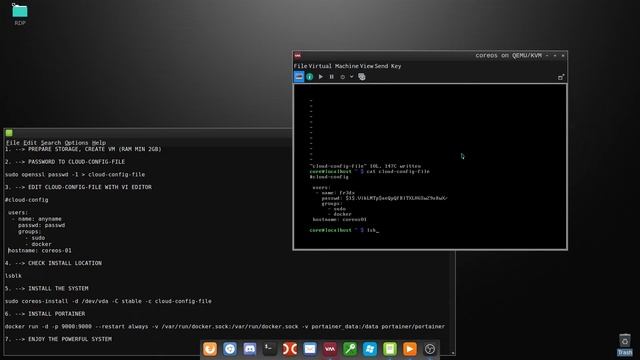
Task: Open OBS Studio from the dock
Action: [x=430, y=349]
